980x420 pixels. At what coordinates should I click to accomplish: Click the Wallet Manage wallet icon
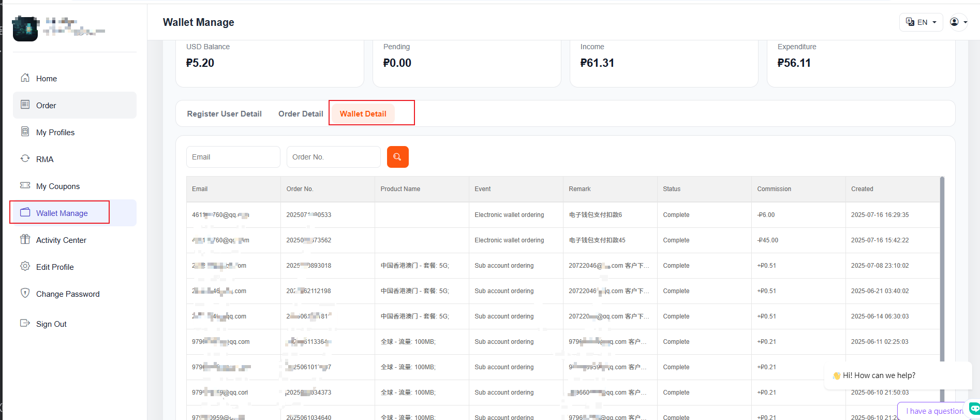[x=25, y=212]
